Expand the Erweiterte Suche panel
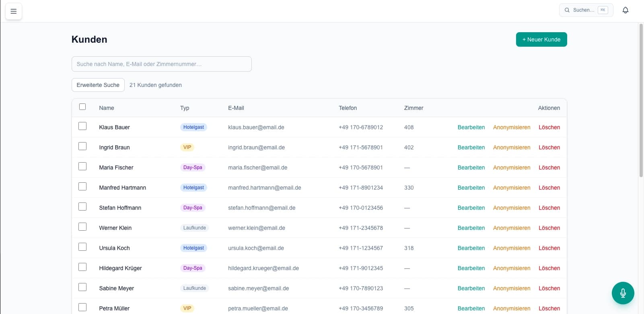This screenshot has width=644, height=314. pyautogui.click(x=98, y=85)
